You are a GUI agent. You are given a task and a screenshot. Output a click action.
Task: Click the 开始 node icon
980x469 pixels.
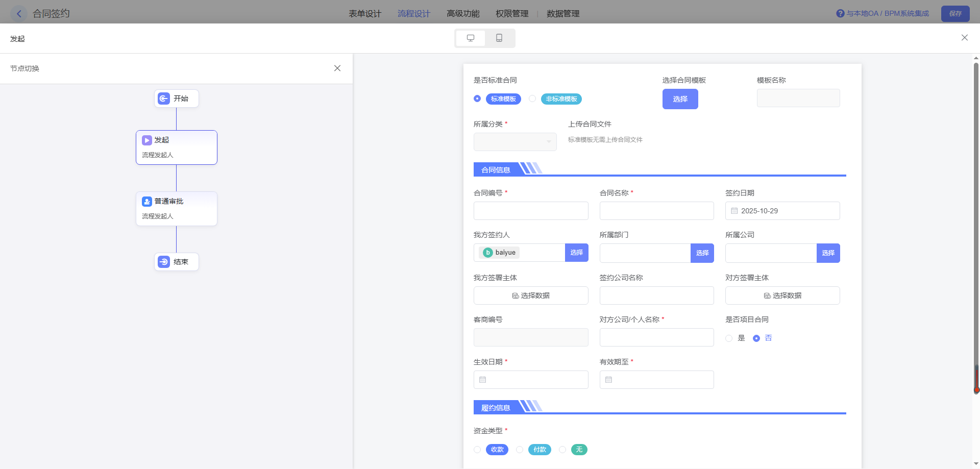coord(164,98)
